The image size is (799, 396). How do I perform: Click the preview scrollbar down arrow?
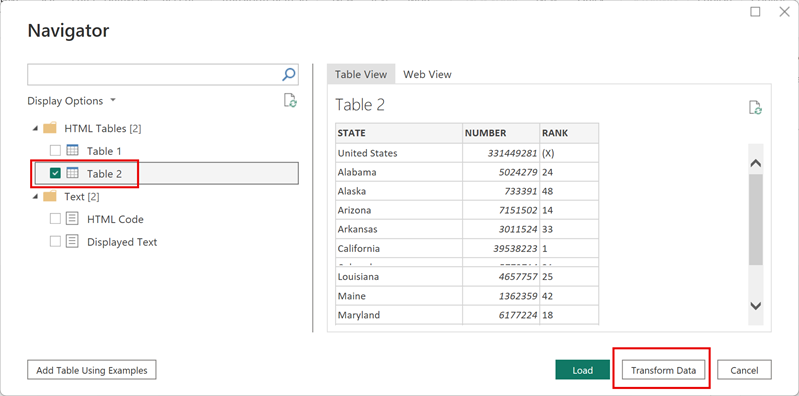[756, 306]
